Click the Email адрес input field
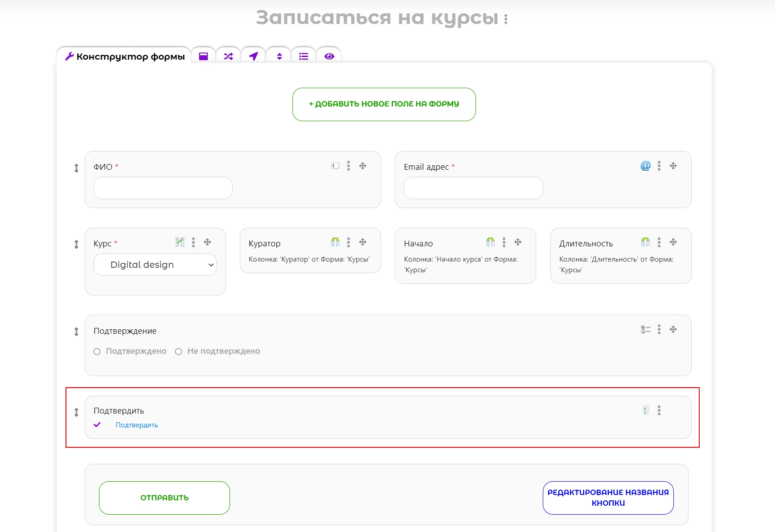The image size is (775, 532). [473, 188]
